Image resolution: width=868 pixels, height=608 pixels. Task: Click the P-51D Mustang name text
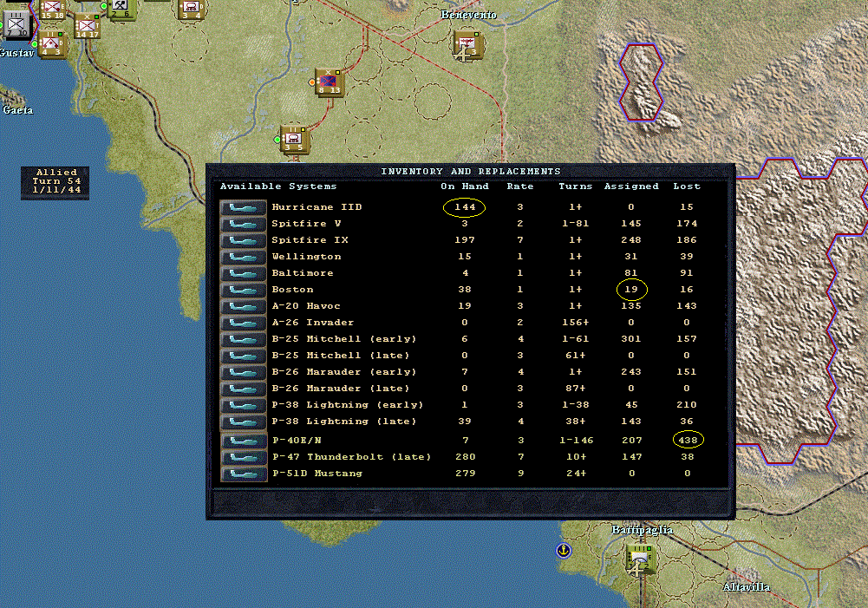click(317, 474)
